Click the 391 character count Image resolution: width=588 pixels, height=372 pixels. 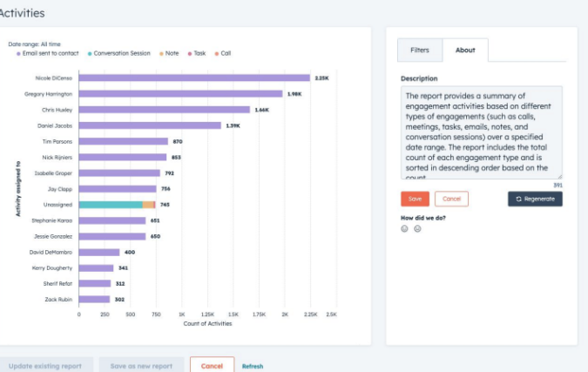tap(558, 186)
